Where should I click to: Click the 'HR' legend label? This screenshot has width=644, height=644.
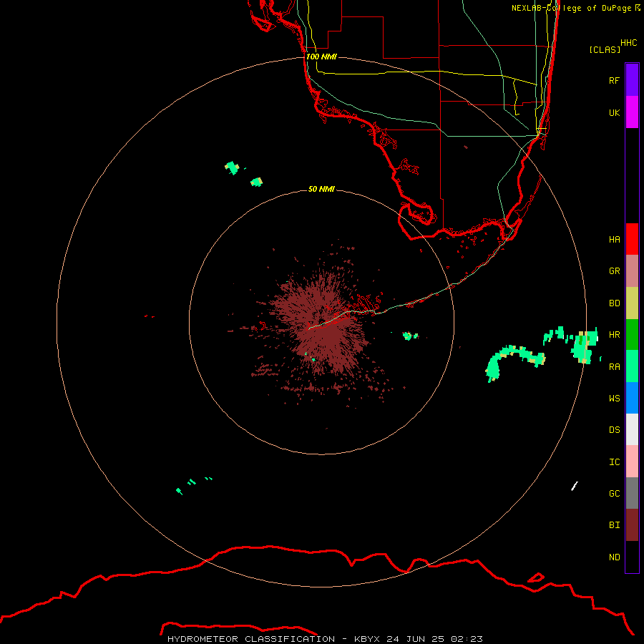(x=614, y=335)
